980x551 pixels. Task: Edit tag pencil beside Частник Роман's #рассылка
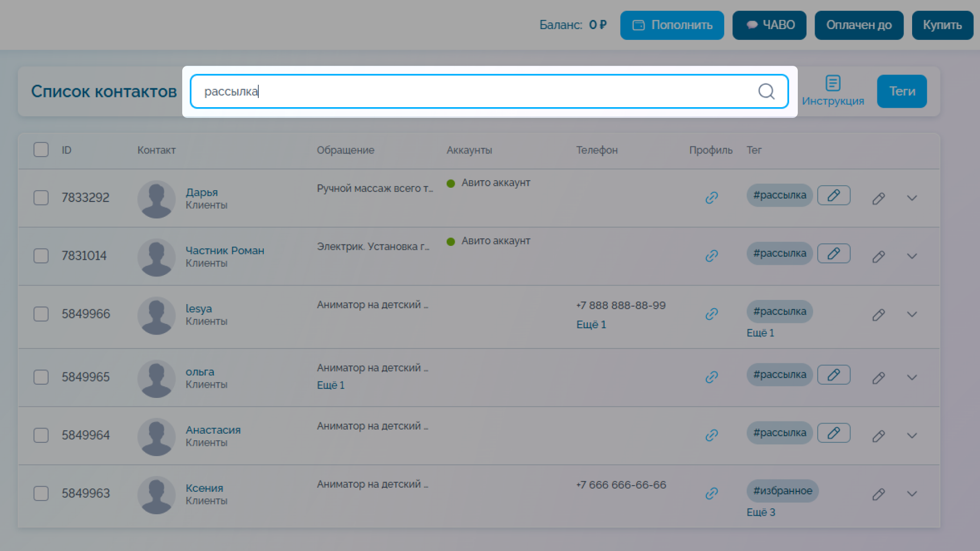coord(834,254)
